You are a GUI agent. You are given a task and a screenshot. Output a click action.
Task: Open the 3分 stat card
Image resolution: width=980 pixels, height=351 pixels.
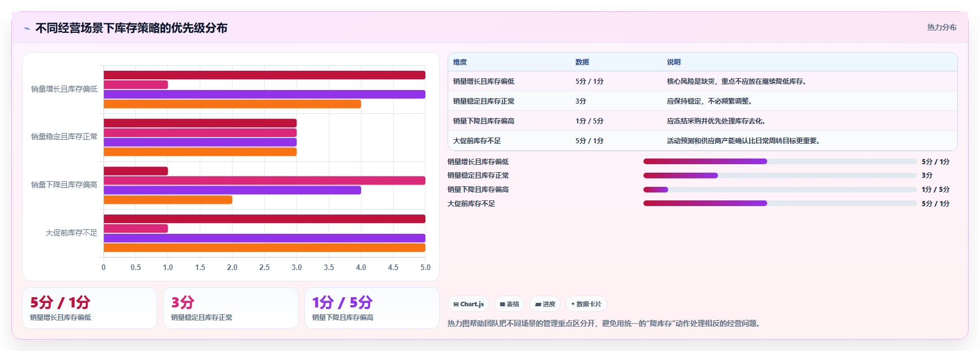pyautogui.click(x=231, y=308)
